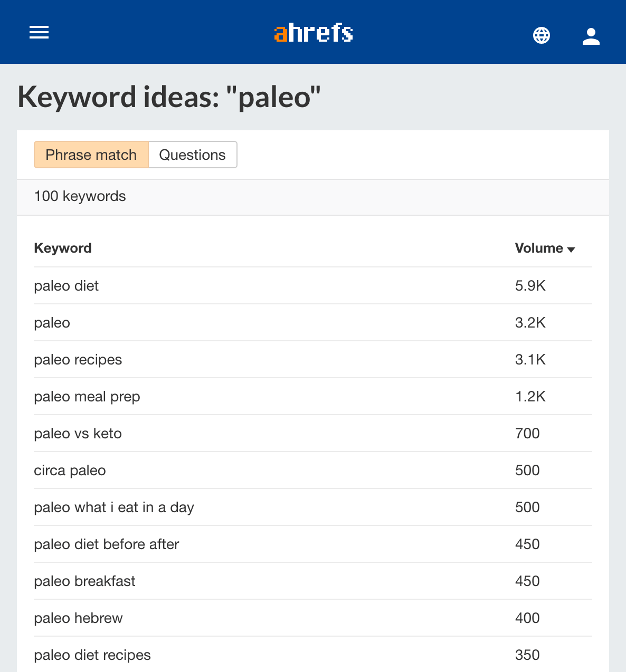Sort by the Volume column arrow
This screenshot has width=626, height=672.
(x=571, y=249)
